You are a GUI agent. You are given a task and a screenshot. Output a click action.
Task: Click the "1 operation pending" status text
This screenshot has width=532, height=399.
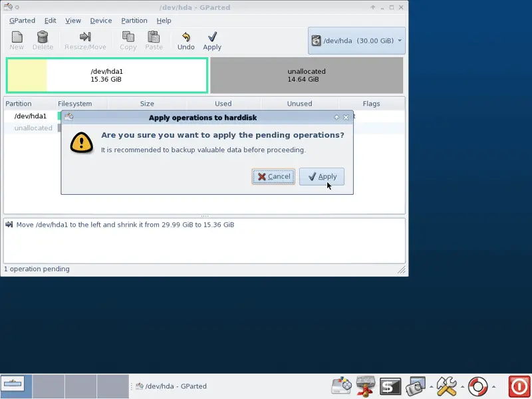tap(37, 269)
